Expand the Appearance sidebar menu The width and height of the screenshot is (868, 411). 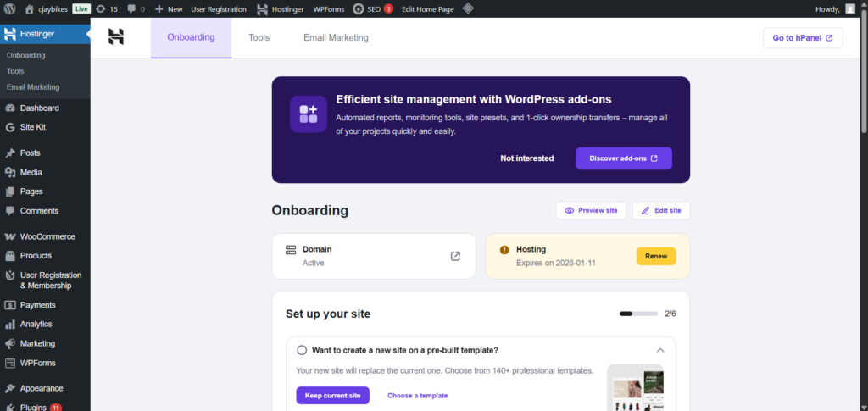click(x=41, y=388)
